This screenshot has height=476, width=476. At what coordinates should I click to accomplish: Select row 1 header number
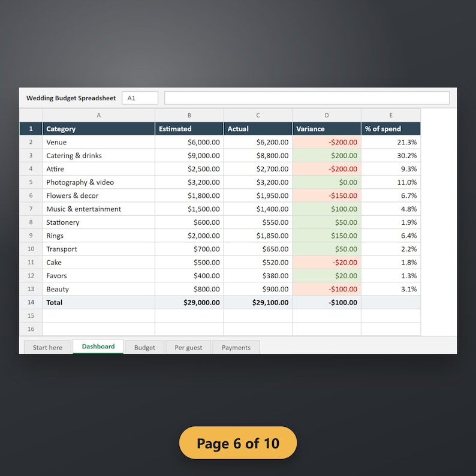(x=31, y=129)
